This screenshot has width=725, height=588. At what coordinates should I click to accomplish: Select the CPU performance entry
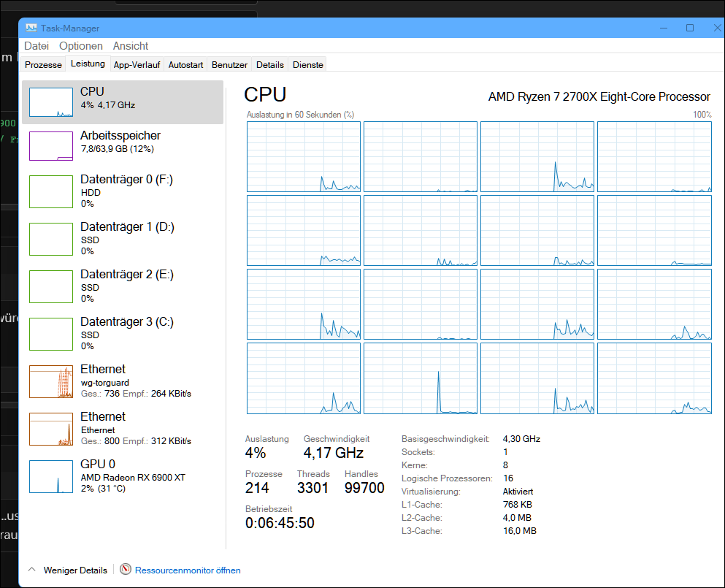(x=123, y=102)
